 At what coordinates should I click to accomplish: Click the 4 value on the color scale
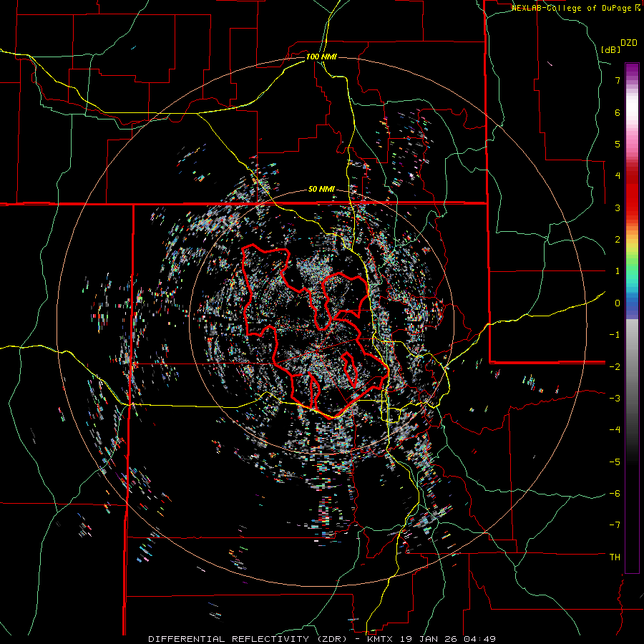(618, 176)
